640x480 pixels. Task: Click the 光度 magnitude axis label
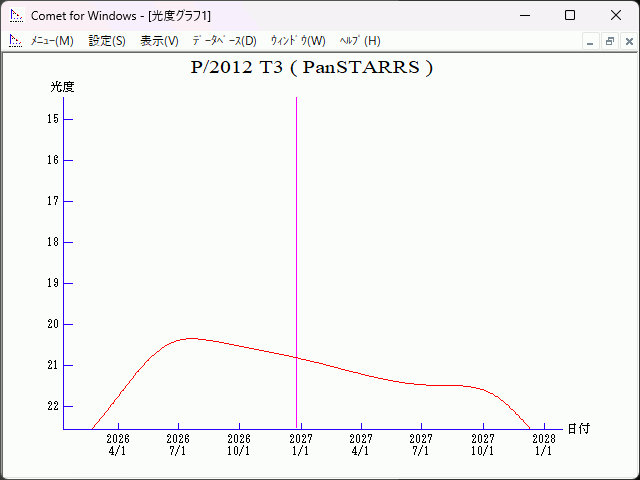(63, 87)
